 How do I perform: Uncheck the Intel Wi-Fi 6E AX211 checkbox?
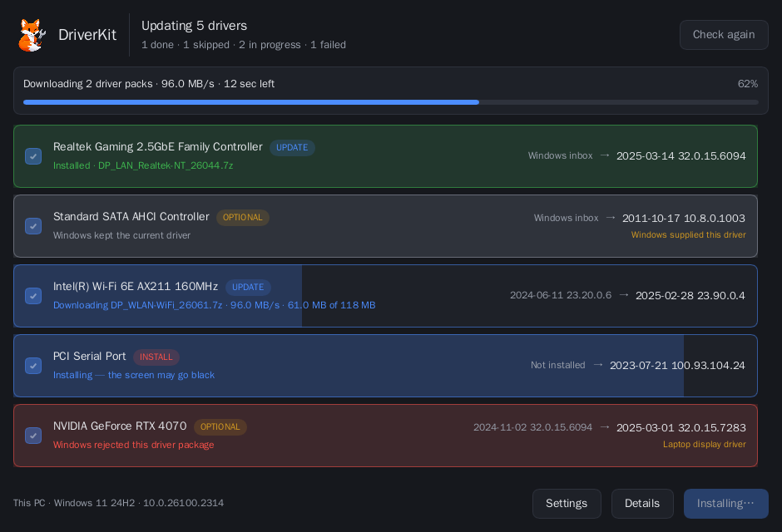33,296
